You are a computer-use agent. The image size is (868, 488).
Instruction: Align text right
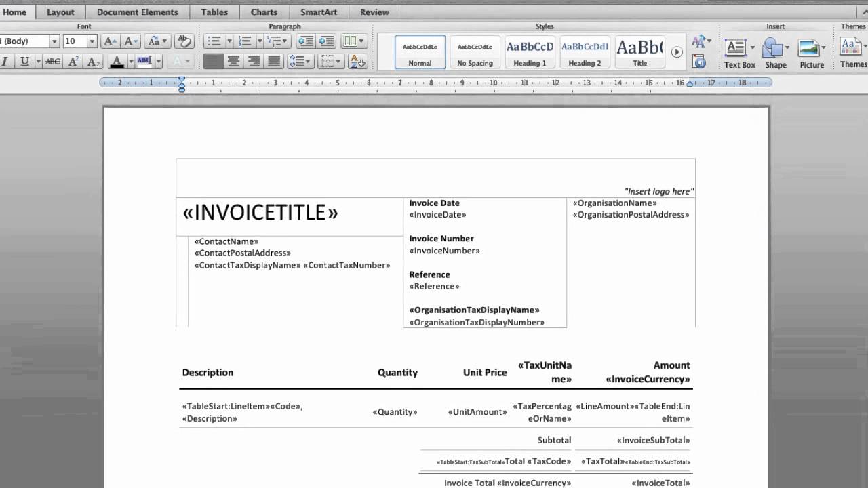click(x=254, y=62)
